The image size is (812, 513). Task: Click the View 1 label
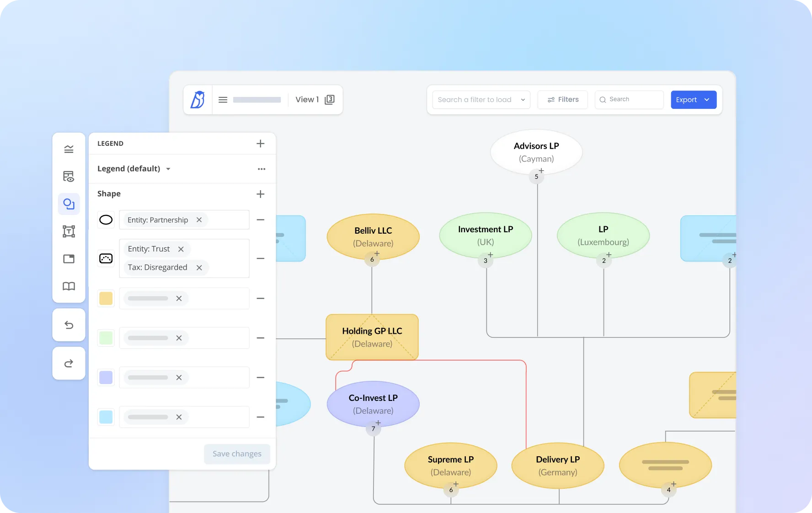pyautogui.click(x=307, y=100)
